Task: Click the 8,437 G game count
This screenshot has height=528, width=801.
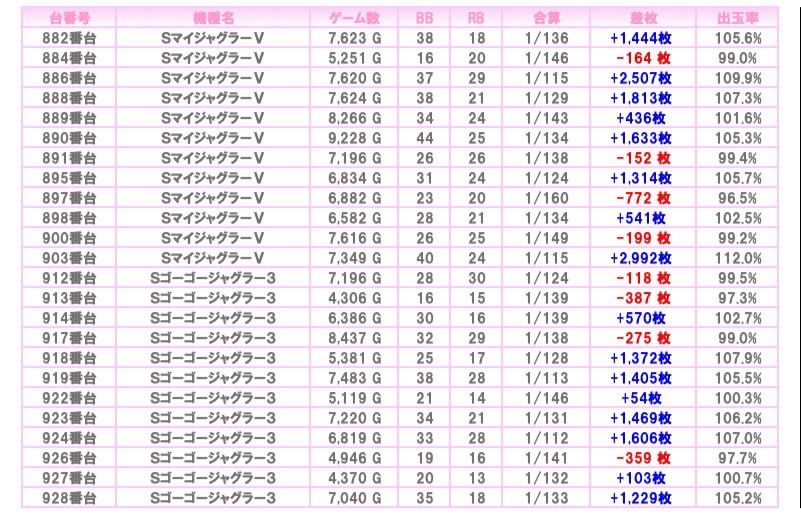Action: 355,338
